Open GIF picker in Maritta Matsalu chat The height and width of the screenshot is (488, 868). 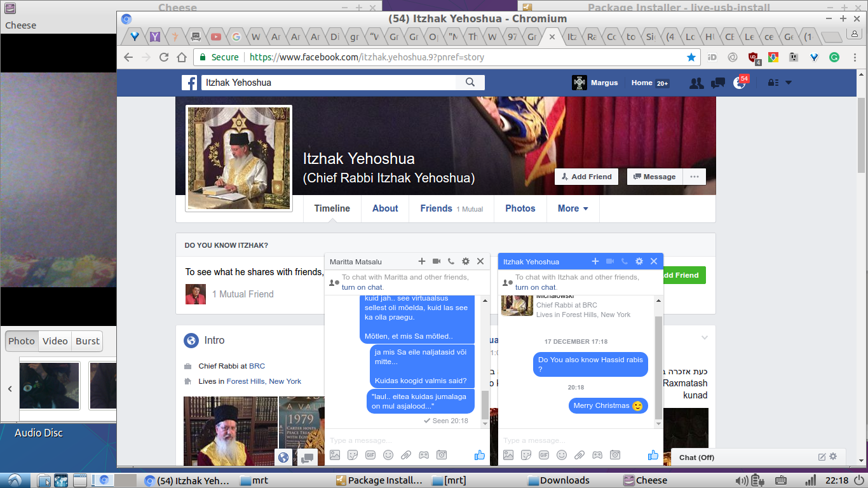(370, 455)
